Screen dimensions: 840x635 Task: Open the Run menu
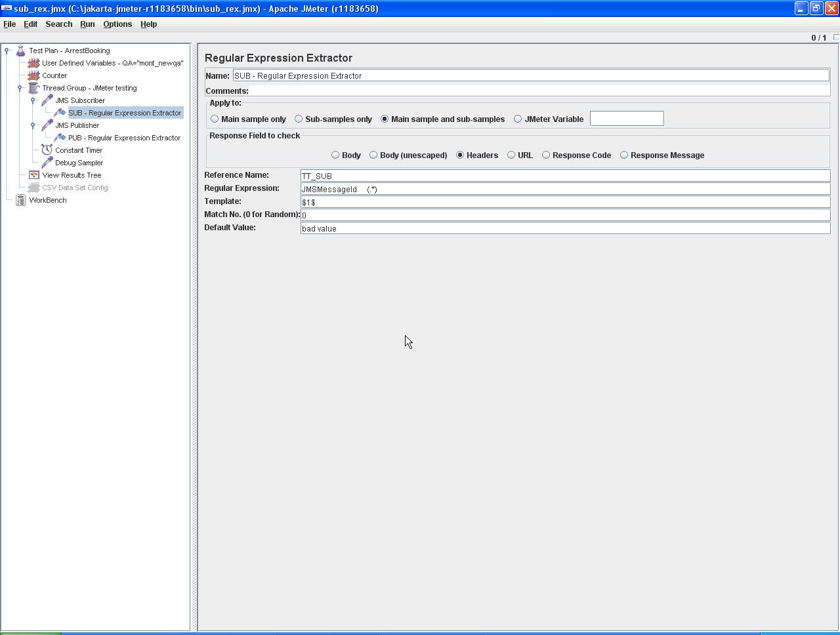coord(87,24)
